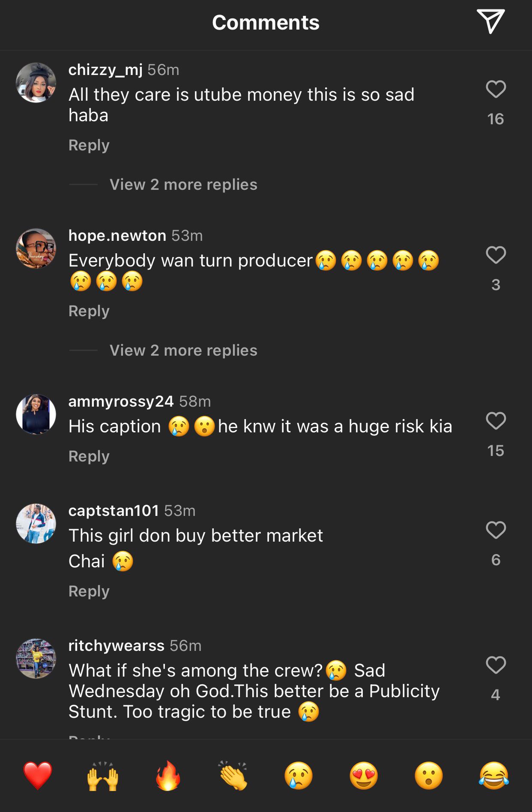Like hope.newton's comment
Viewport: 532px width, 812px height.
tap(496, 255)
